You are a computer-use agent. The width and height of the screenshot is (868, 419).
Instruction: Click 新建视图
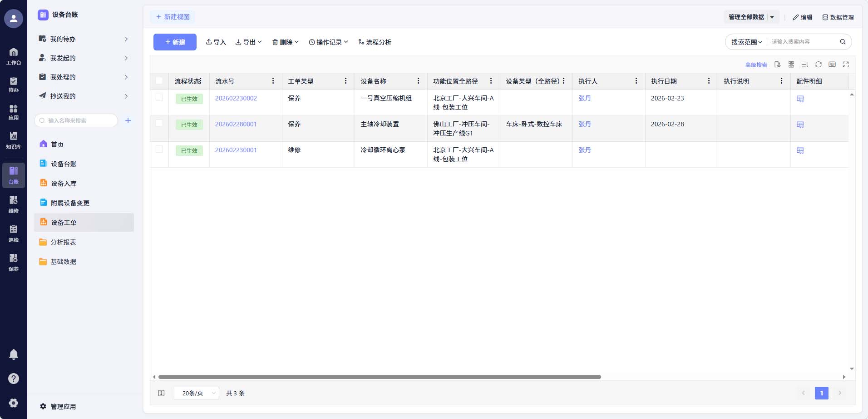click(x=173, y=17)
